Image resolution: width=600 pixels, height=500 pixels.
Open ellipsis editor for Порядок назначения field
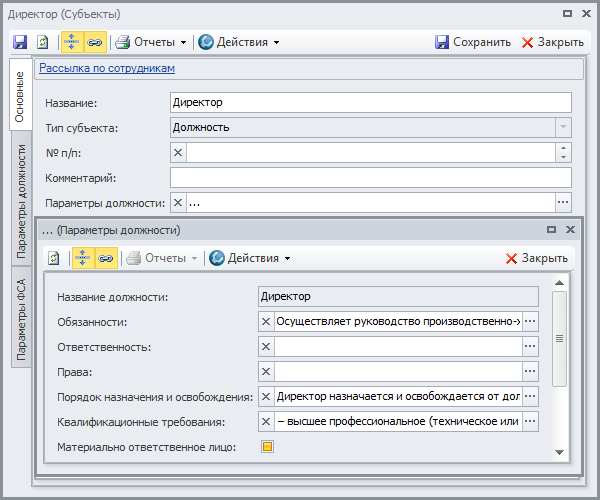point(530,396)
